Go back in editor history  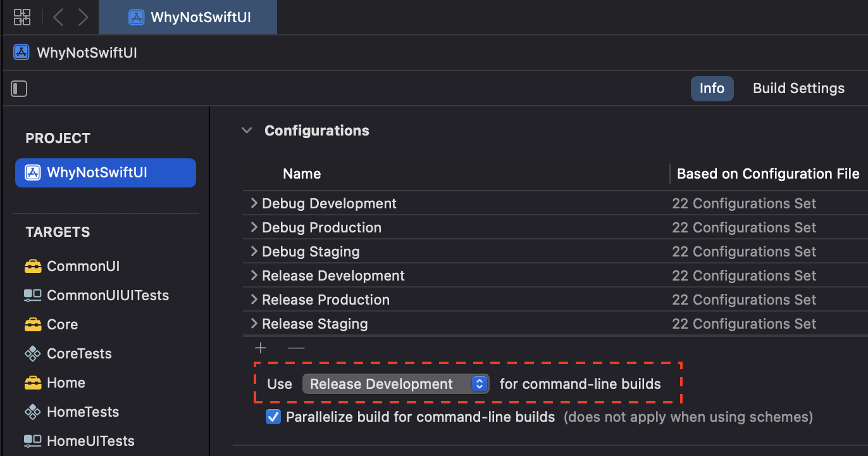pos(58,17)
